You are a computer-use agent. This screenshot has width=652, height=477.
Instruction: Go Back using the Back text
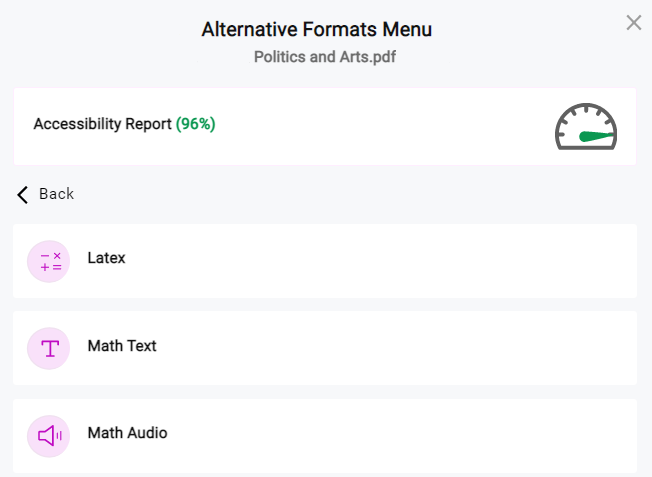coord(57,194)
